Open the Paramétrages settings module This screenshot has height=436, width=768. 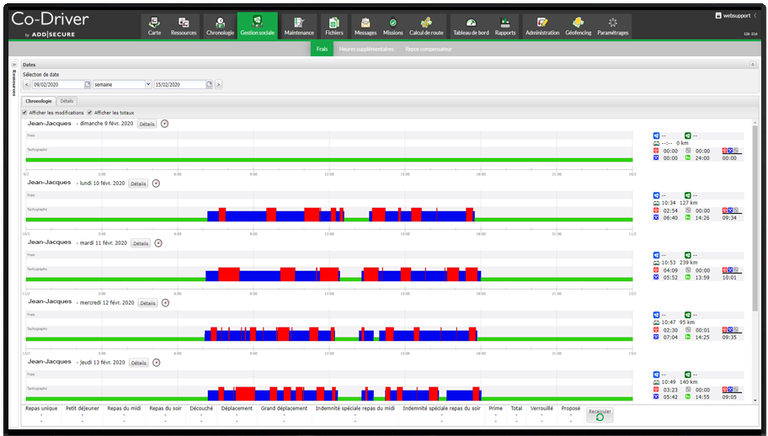point(613,26)
